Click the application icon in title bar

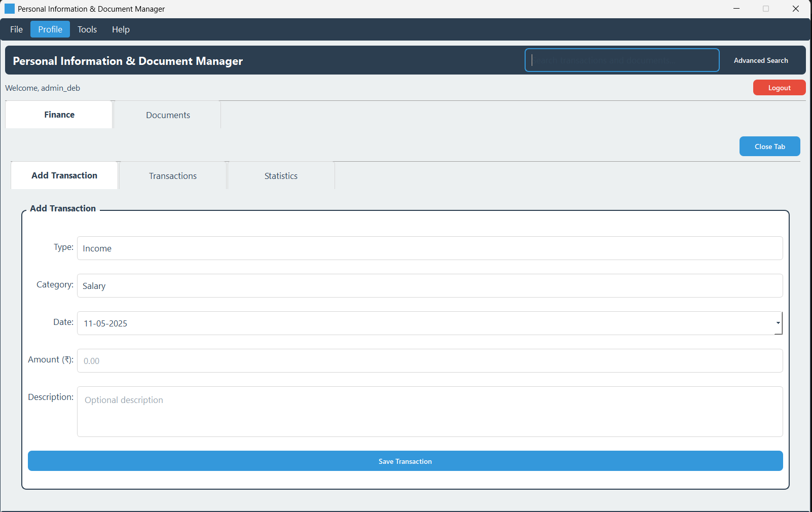point(10,9)
